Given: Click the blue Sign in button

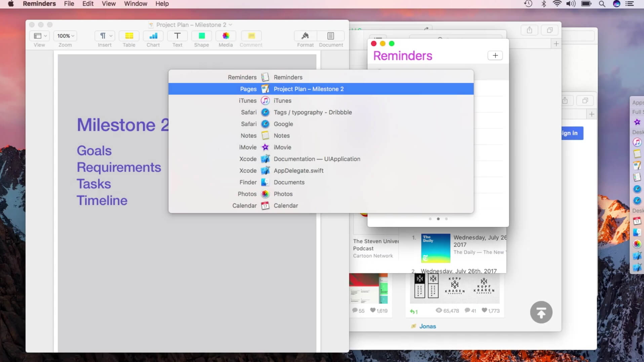Looking at the screenshot, I should [x=572, y=133].
